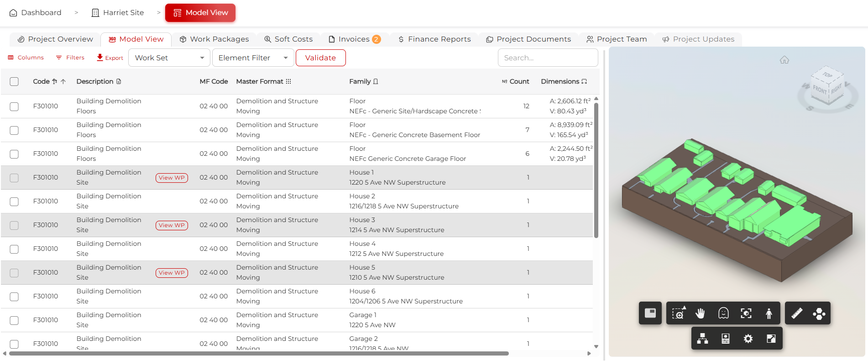Click the table scroll-down arrow
This screenshot has height=361, width=868.
pyautogui.click(x=596, y=347)
